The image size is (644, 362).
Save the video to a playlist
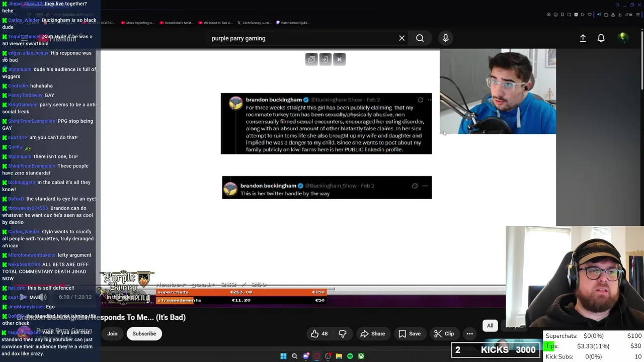[x=410, y=334]
